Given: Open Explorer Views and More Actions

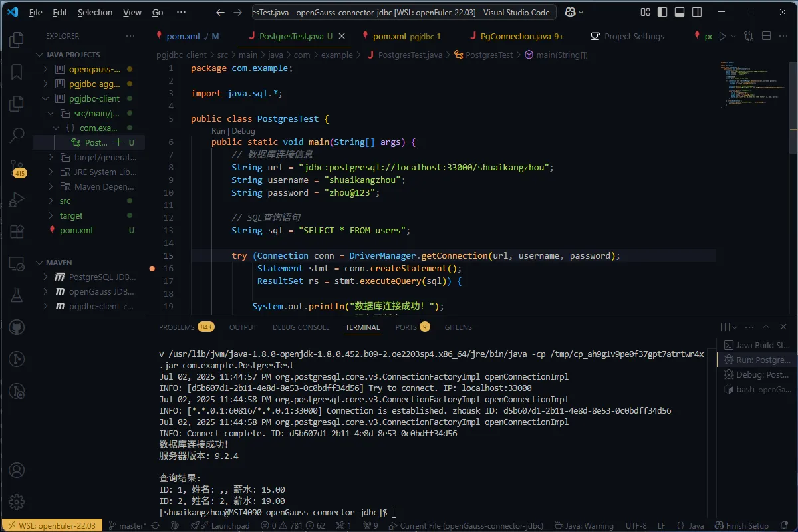Looking at the screenshot, I should click(130, 36).
